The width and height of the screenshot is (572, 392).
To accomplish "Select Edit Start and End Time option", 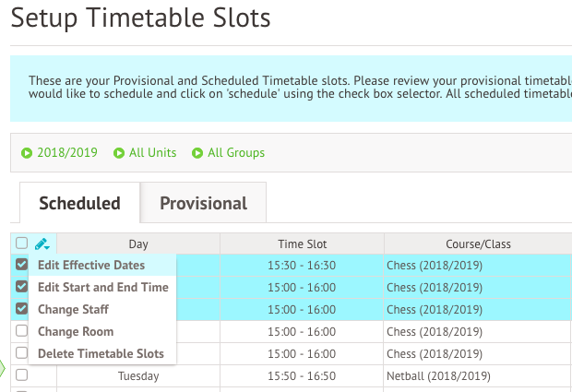I will pyautogui.click(x=102, y=288).
